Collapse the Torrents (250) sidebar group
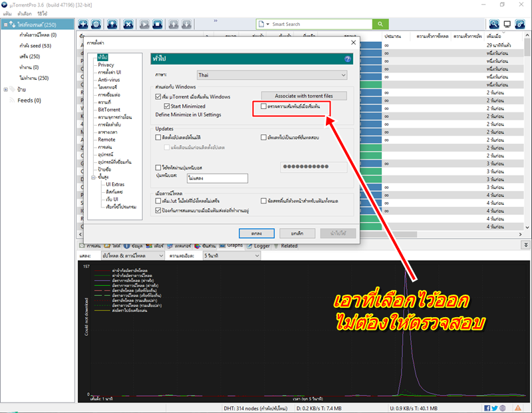The image size is (532, 413). click(x=6, y=25)
